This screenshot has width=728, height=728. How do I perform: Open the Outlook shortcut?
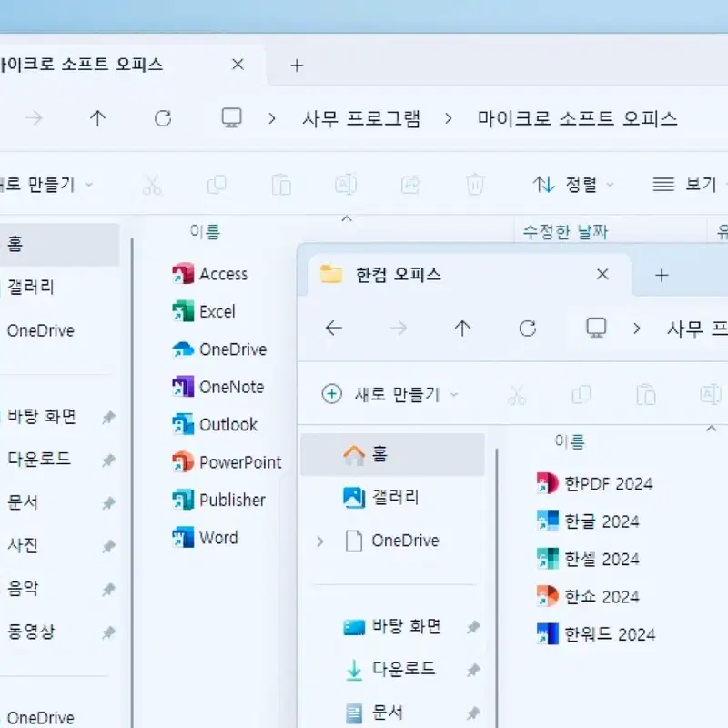(x=215, y=424)
